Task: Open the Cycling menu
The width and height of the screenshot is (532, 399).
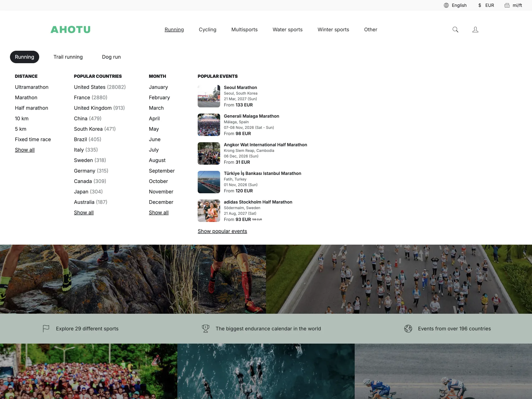Action: (x=208, y=30)
